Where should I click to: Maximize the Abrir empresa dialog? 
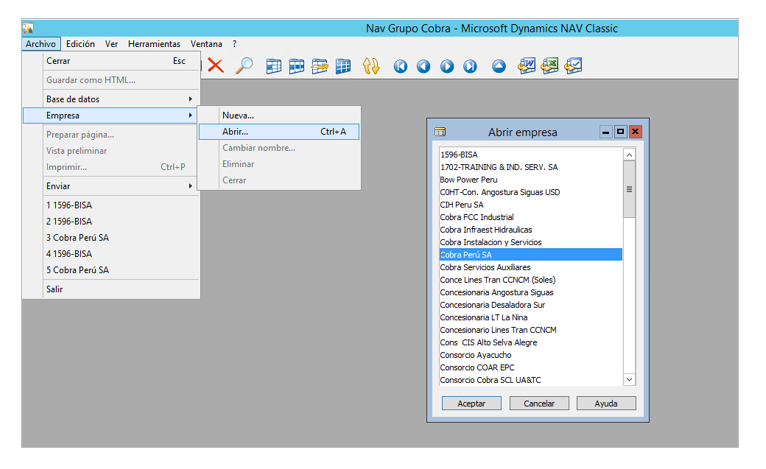(620, 132)
